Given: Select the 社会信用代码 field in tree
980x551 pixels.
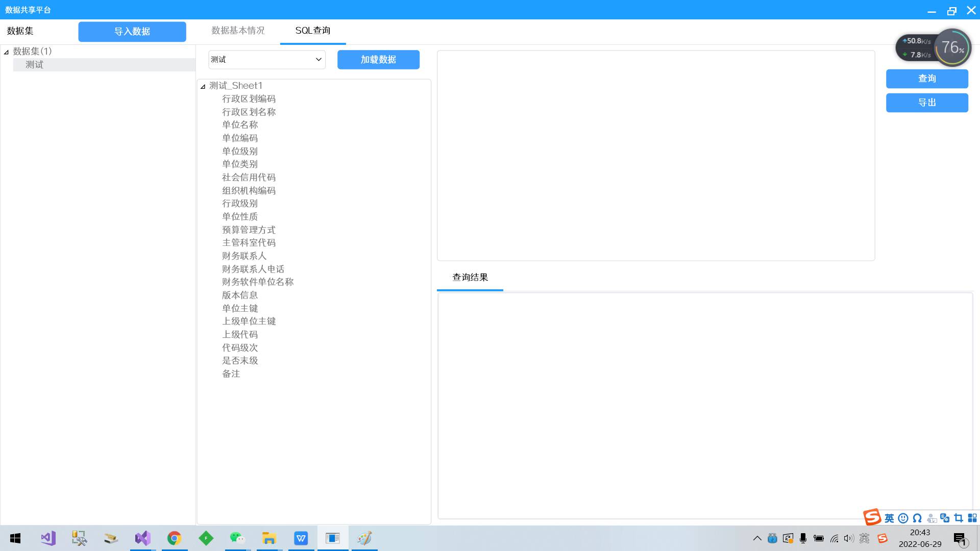Looking at the screenshot, I should pos(249,178).
